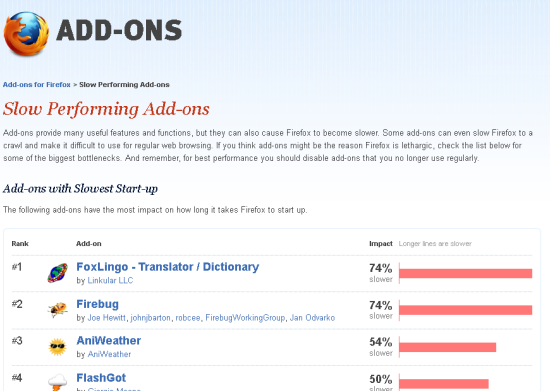Click FoxLingo 74% slower impact bar
550x391 pixels.
pos(465,274)
